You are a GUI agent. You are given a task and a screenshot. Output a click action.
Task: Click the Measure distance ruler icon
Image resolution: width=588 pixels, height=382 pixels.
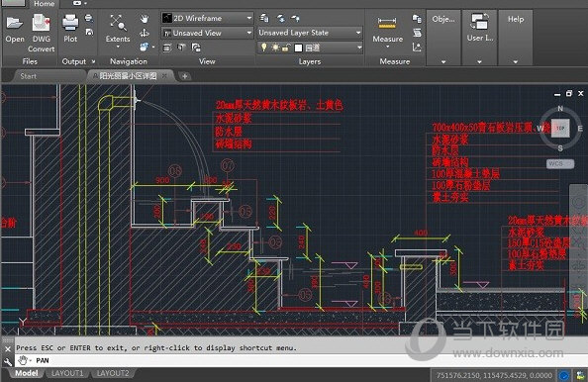coord(387,23)
